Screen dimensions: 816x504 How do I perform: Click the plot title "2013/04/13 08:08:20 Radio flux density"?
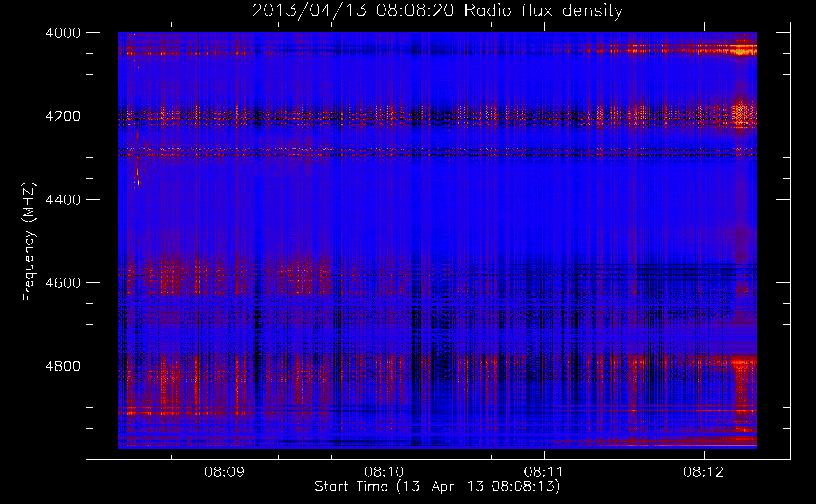[437, 10]
